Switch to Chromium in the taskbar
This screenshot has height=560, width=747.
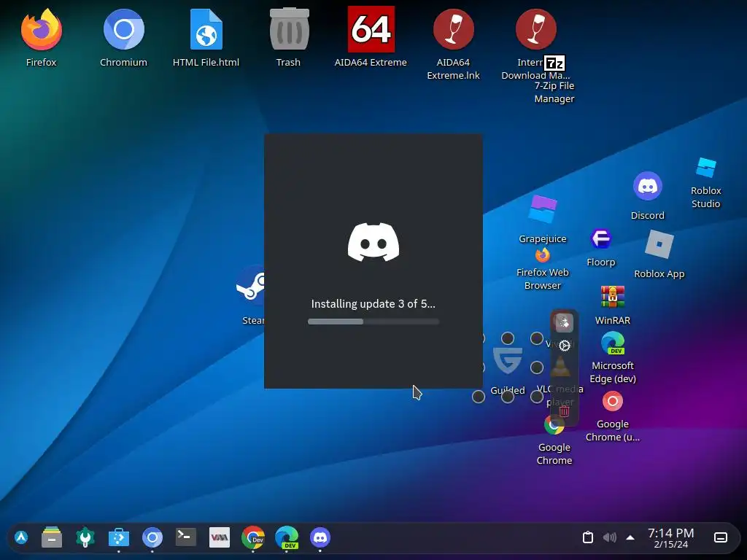tap(152, 537)
